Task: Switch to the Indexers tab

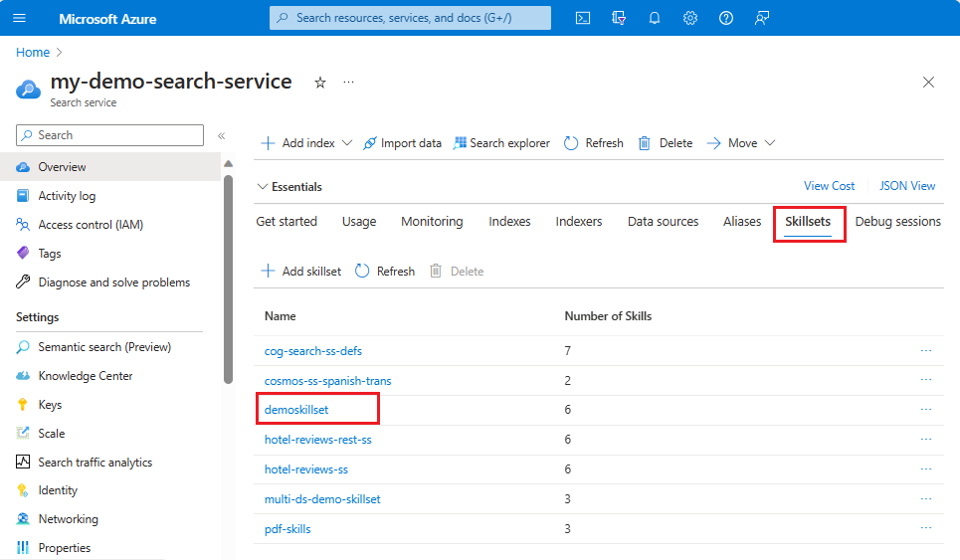Action: [579, 222]
